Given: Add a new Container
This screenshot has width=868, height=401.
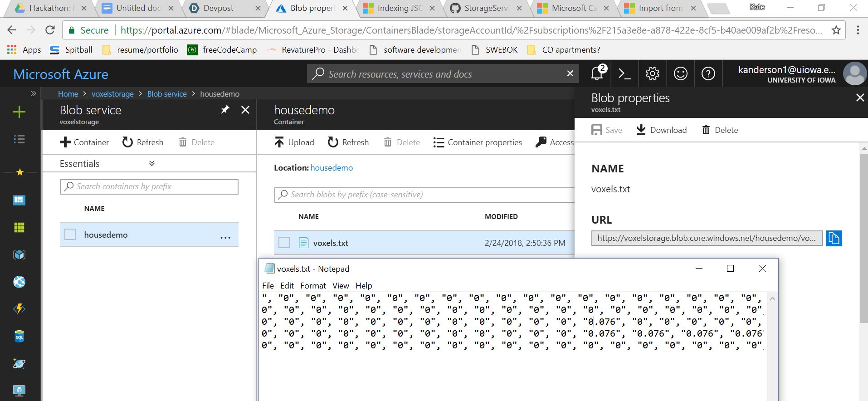Looking at the screenshot, I should [x=84, y=142].
